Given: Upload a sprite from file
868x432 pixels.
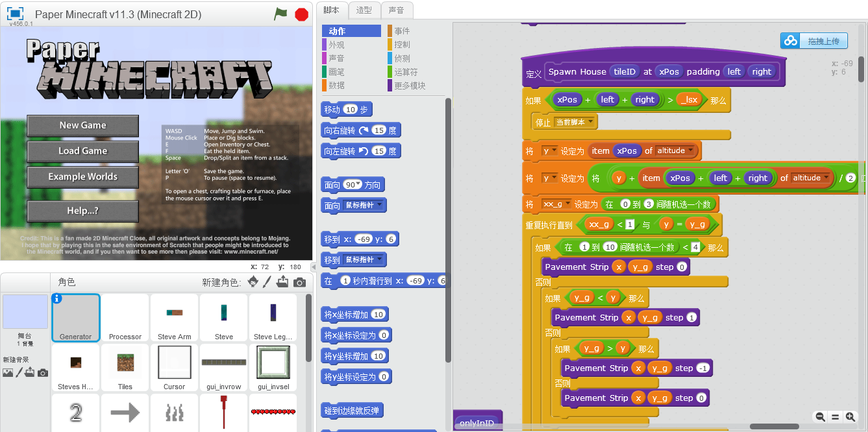Looking at the screenshot, I should click(282, 282).
